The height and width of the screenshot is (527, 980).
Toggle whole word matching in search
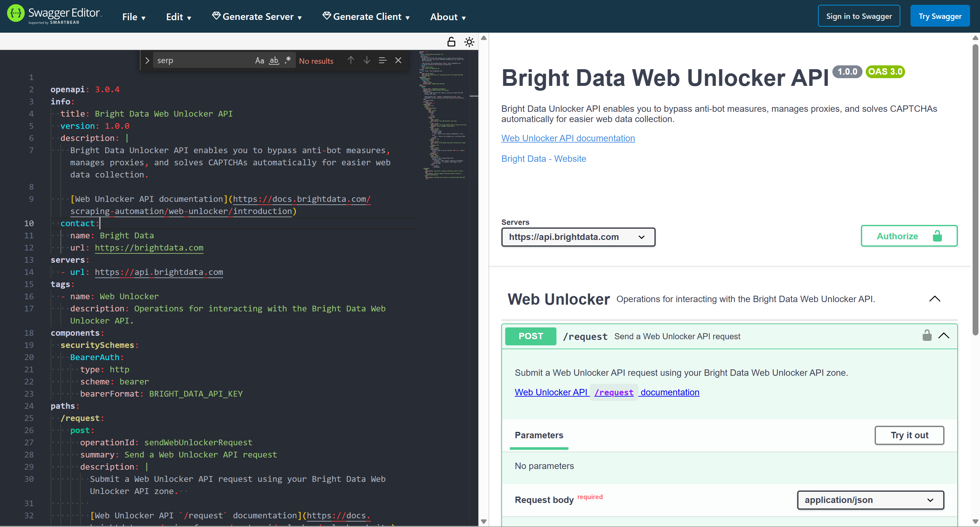click(273, 60)
